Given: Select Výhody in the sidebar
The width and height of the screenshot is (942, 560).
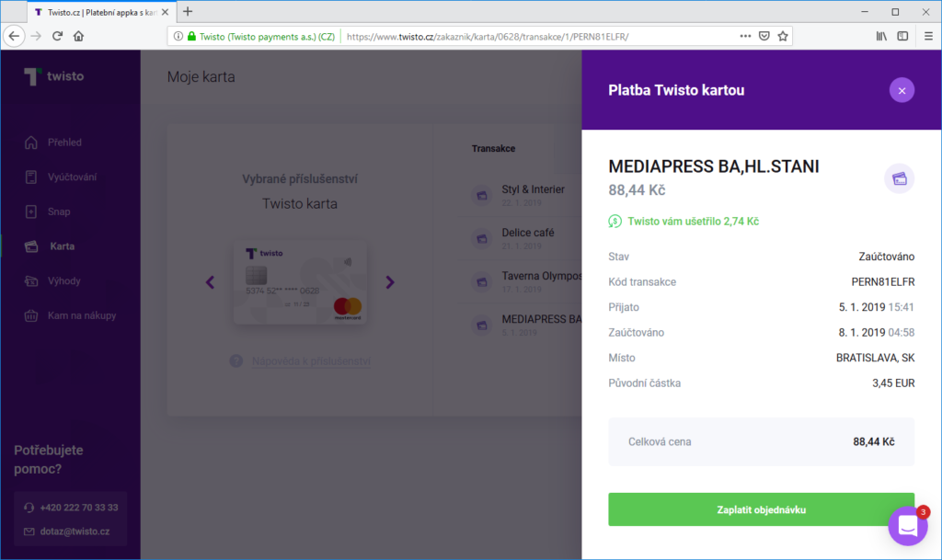Looking at the screenshot, I should (x=64, y=280).
